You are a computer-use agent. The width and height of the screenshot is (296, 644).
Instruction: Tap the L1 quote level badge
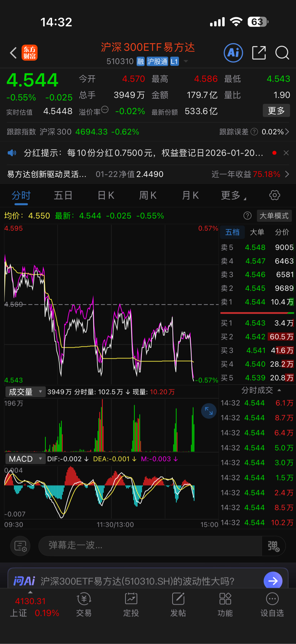[174, 61]
